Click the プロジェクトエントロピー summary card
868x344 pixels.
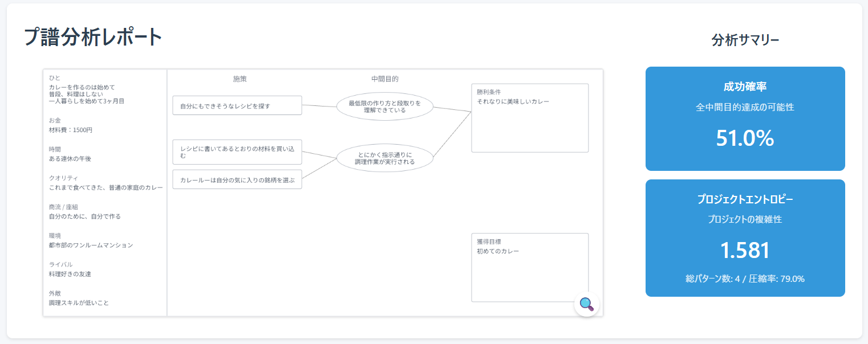click(745, 237)
